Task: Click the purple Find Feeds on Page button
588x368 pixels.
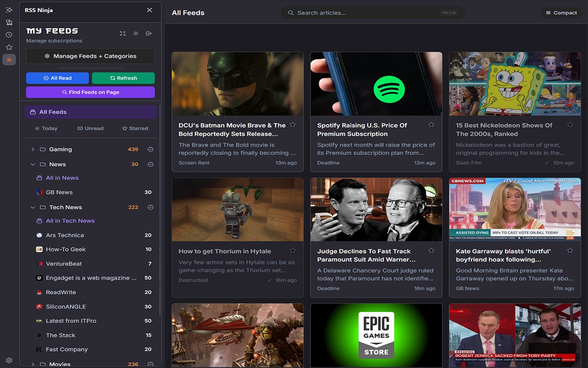Action: pos(90,92)
